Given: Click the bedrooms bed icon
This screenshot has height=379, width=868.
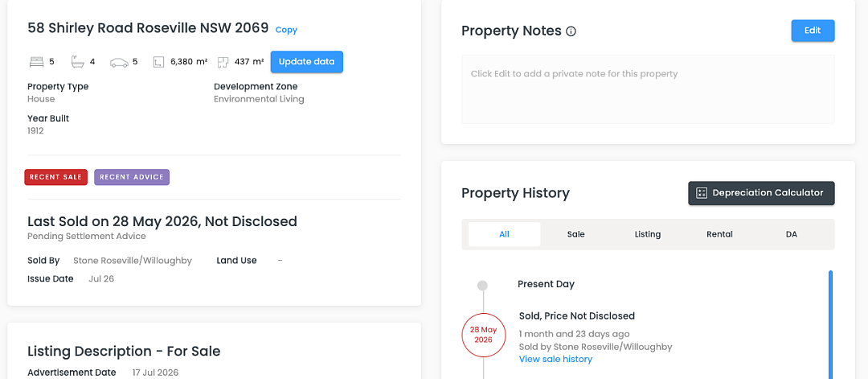Looking at the screenshot, I should pyautogui.click(x=36, y=62).
